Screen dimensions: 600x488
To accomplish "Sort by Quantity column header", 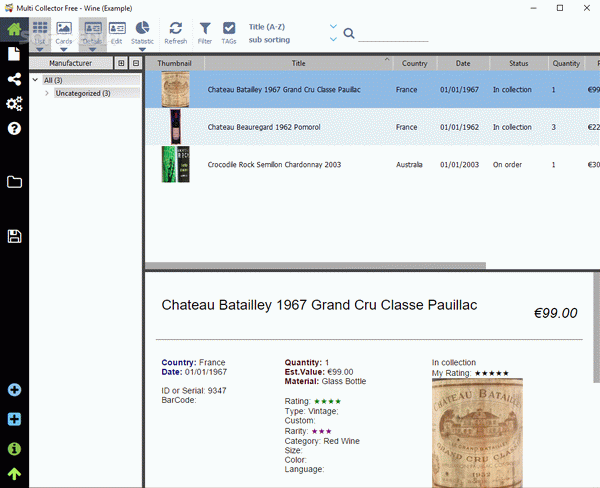I will [566, 63].
